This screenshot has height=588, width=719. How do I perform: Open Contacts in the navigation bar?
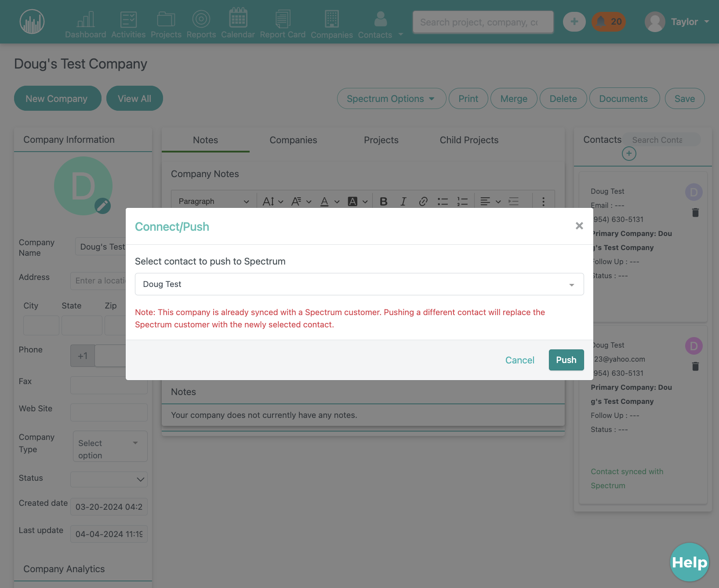(x=375, y=25)
